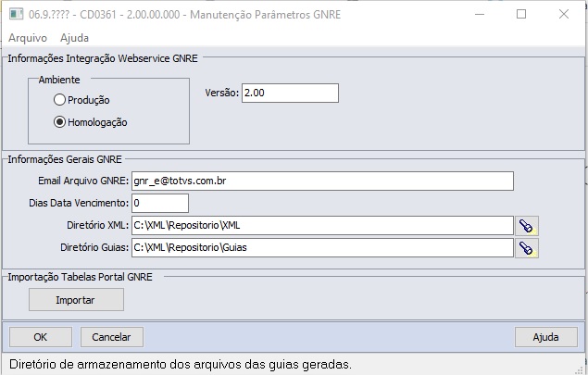Click the Dias Data Vencimento field
Screen dimensions: 588x375
(x=160, y=204)
